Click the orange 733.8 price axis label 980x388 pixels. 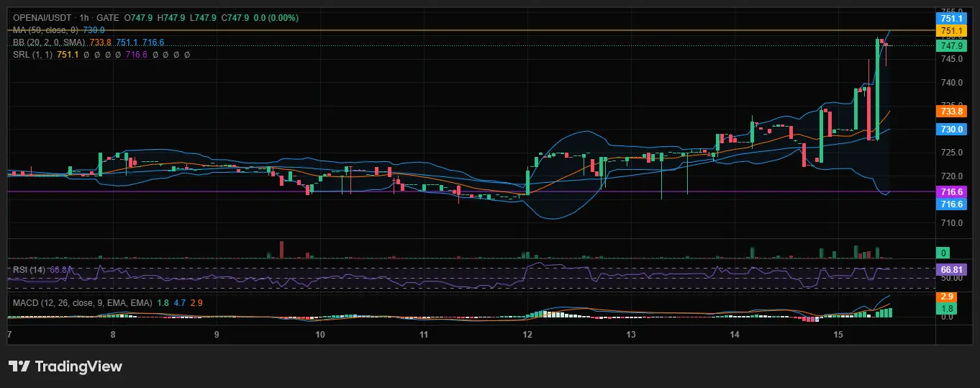click(950, 111)
